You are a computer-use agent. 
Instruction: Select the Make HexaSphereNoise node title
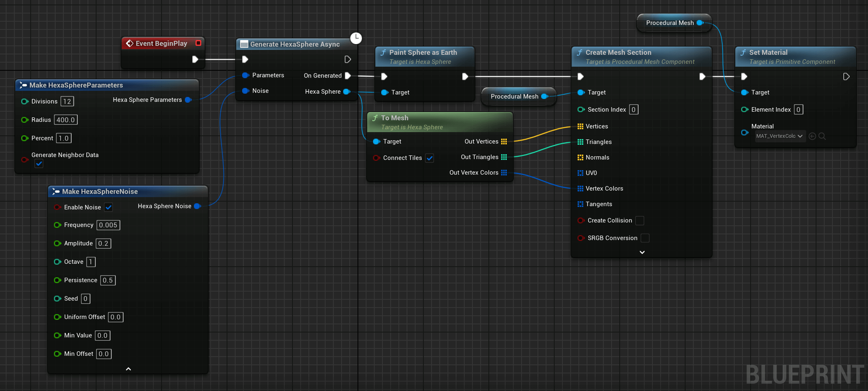tap(100, 191)
